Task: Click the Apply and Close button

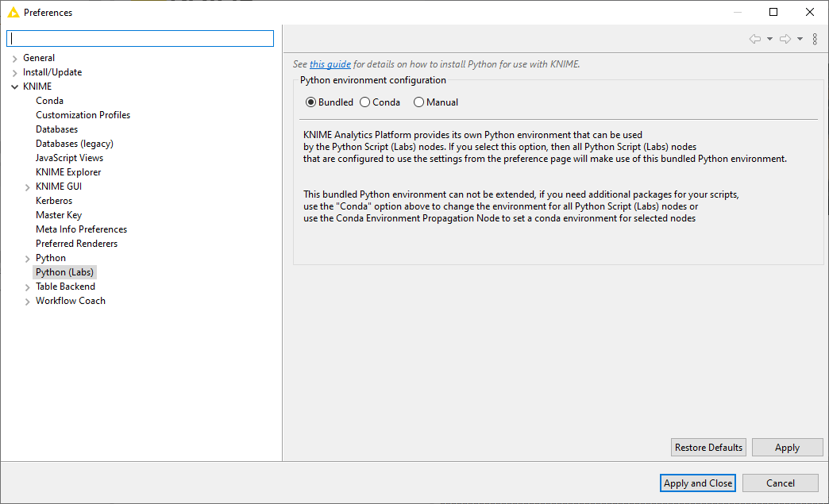Action: 698,483
